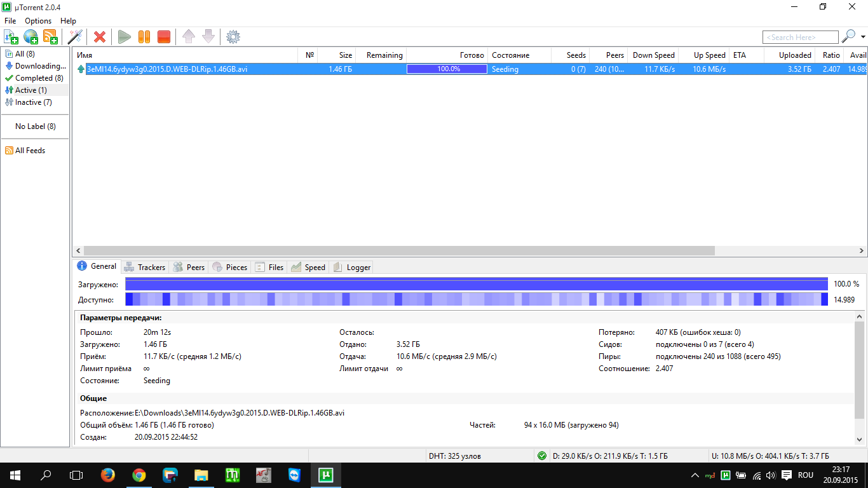The image size is (868, 488).
Task: Click the Move Down Queue arrow
Action: pyautogui.click(x=208, y=37)
